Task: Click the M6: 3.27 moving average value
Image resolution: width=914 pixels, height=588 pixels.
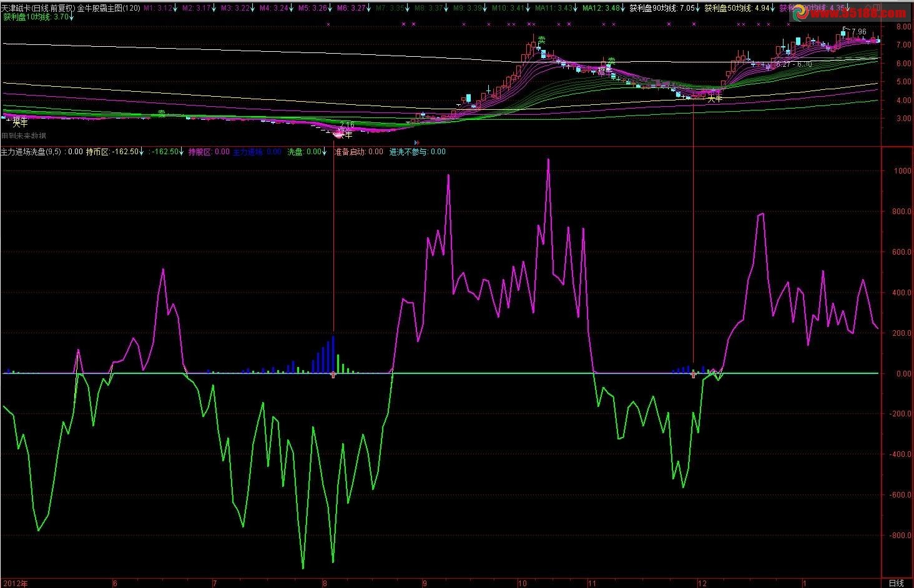Action: pyautogui.click(x=351, y=9)
